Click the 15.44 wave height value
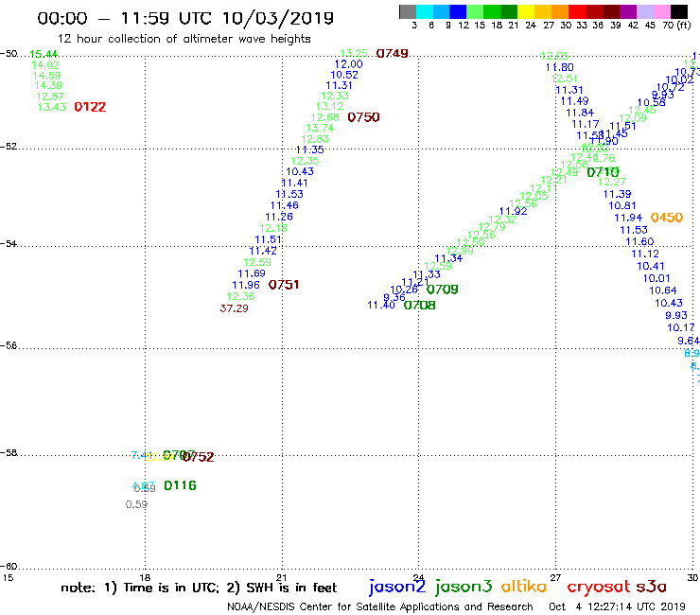The height and width of the screenshot is (615, 700). (44, 54)
